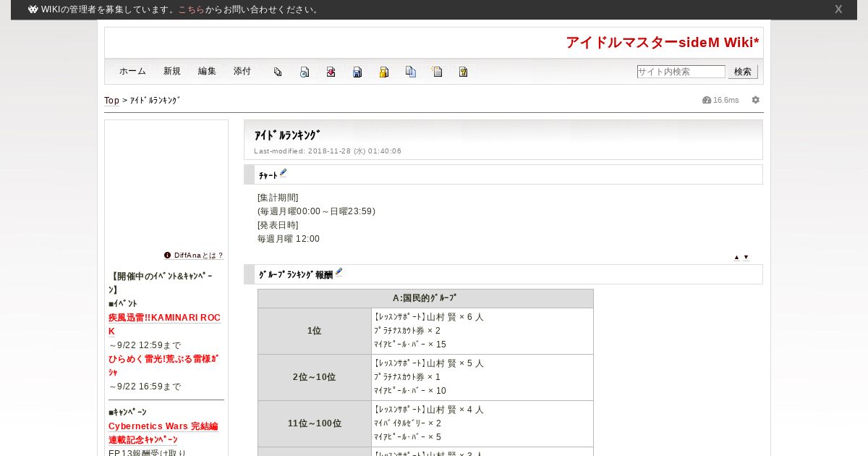Click the speedometer icon beside 16.6ms
Image resolution: width=868 pixels, height=456 pixels.
tap(707, 100)
